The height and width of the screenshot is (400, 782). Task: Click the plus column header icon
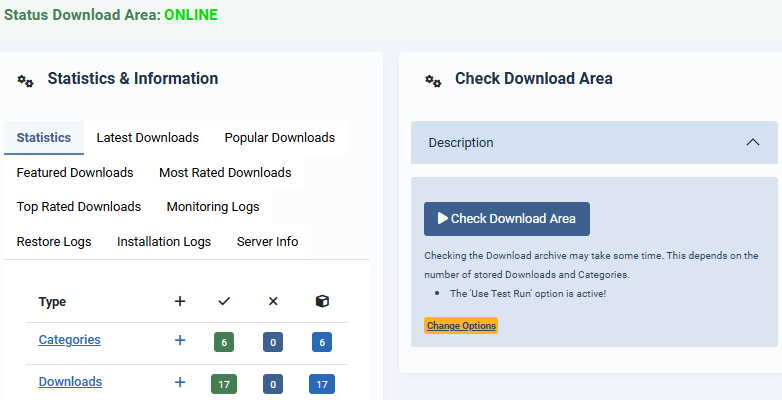coord(180,301)
